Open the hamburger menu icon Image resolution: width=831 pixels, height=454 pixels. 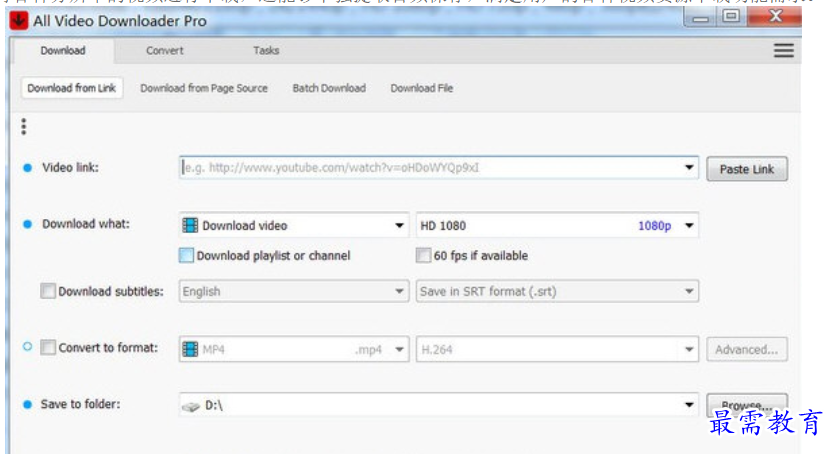click(x=783, y=50)
